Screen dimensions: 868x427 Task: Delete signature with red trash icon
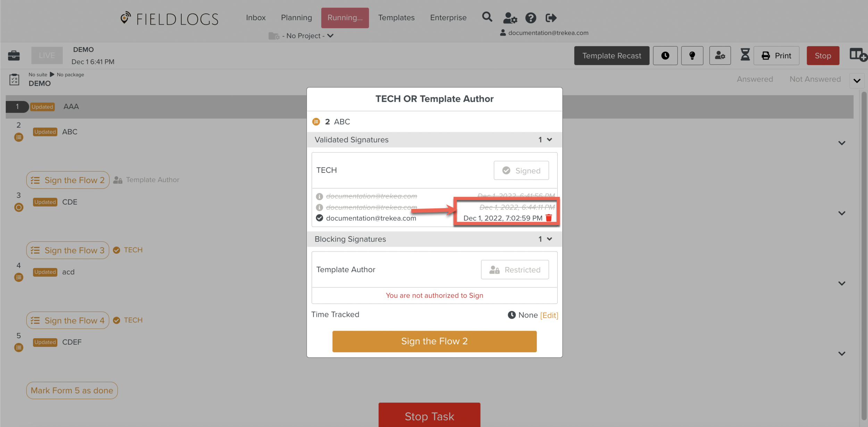tap(549, 218)
